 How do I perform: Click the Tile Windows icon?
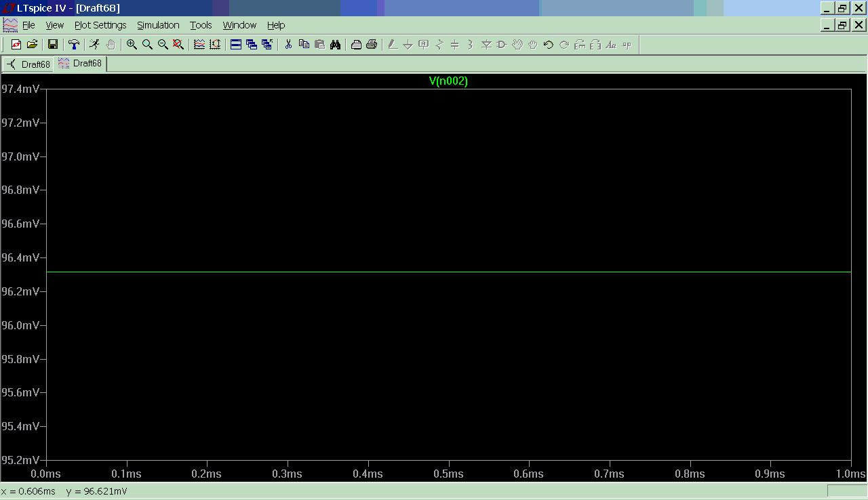point(236,45)
